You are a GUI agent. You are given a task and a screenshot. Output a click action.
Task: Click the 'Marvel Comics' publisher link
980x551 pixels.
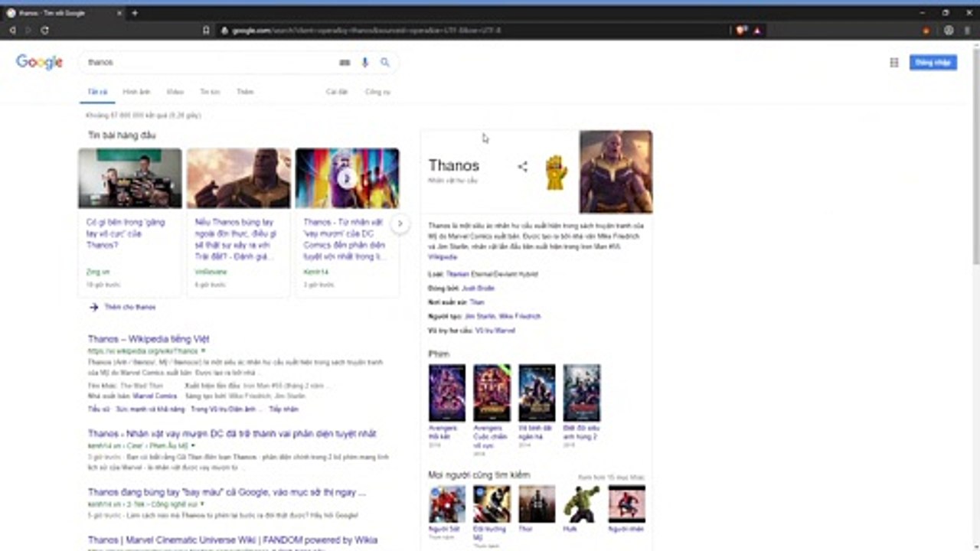tap(155, 396)
